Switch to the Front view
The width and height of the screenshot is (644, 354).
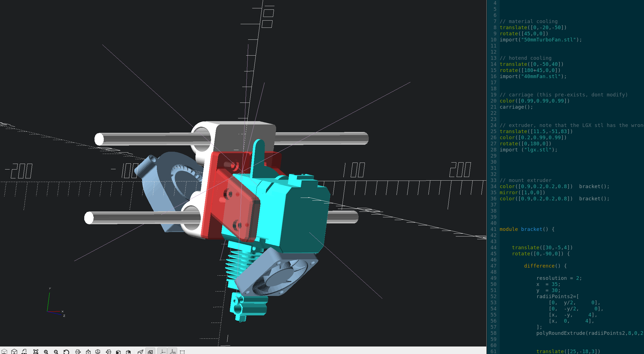(x=118, y=351)
